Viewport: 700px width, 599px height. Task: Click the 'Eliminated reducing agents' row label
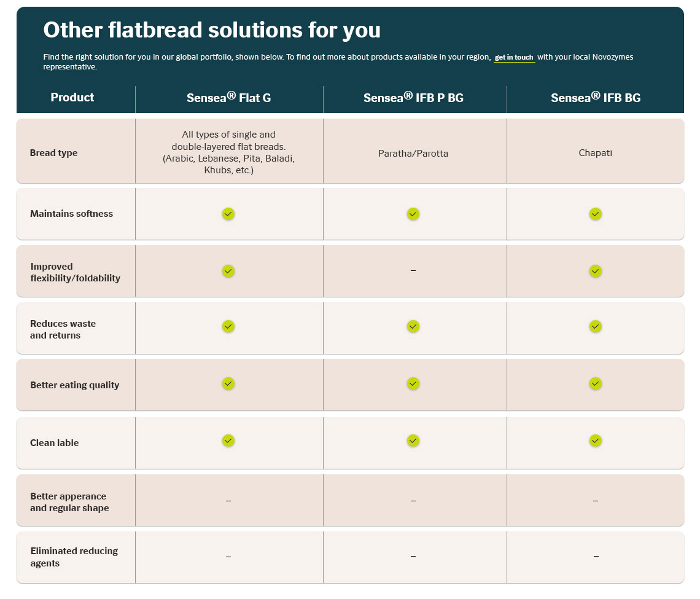coord(74,557)
